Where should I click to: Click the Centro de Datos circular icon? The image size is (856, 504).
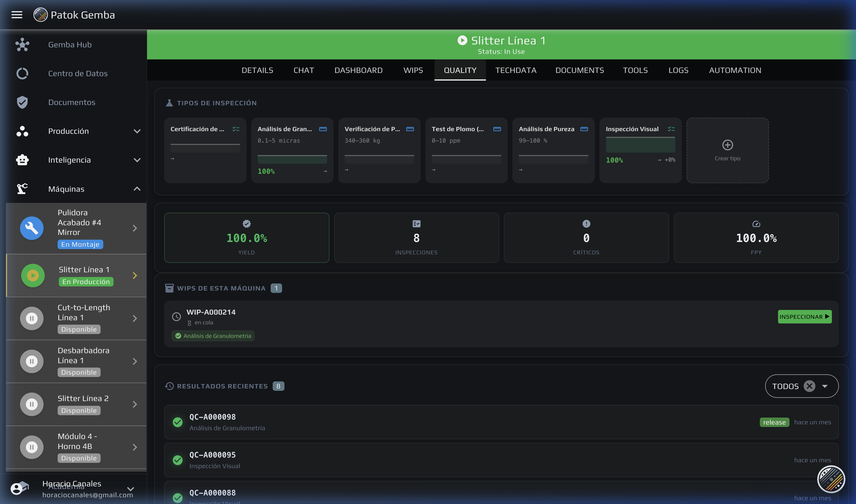click(22, 73)
